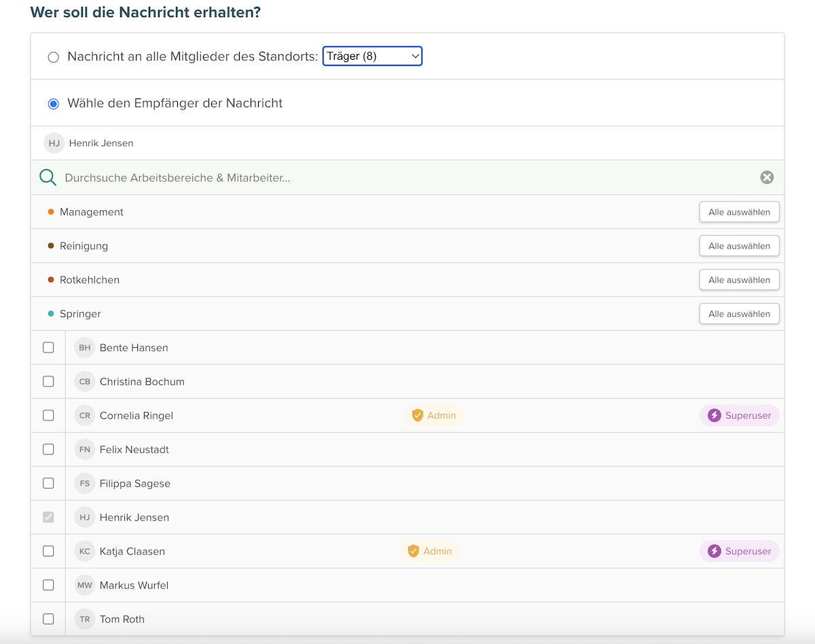815x644 pixels.
Task: Select Tom Roth's checkbox
Action: 48,619
